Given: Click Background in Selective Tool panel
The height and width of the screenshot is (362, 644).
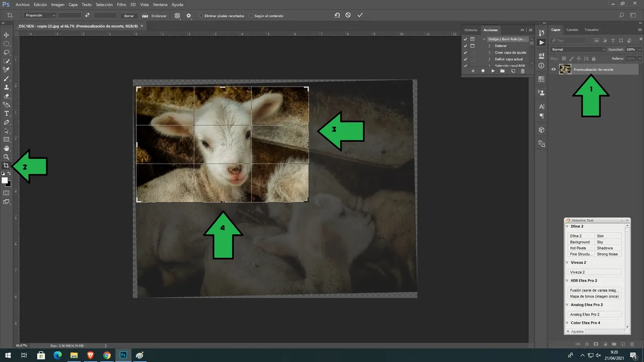Looking at the screenshot, I should [581, 242].
